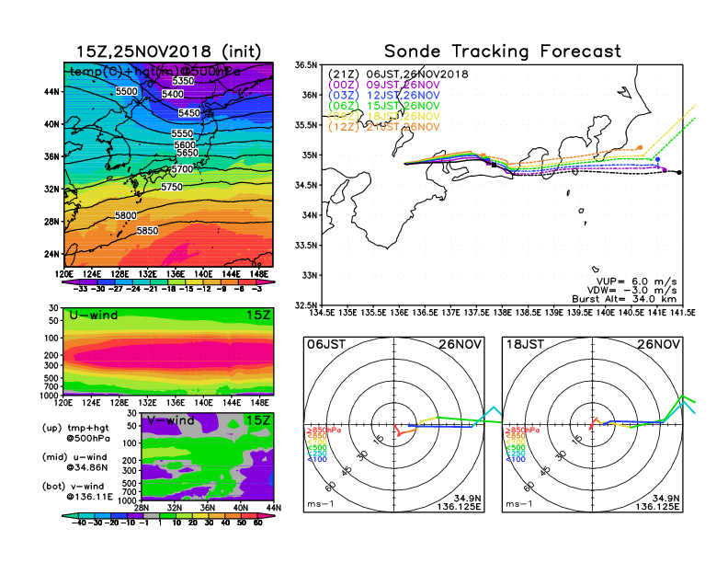Viewport: 728px width, 563px height.
Task: Click the 5500 height contour label
Action: pyautogui.click(x=126, y=92)
